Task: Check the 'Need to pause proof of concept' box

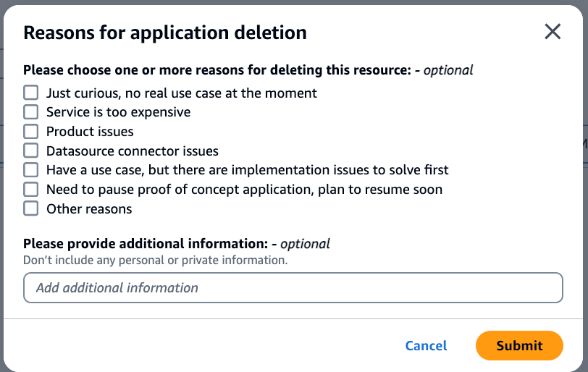Action: click(x=30, y=190)
